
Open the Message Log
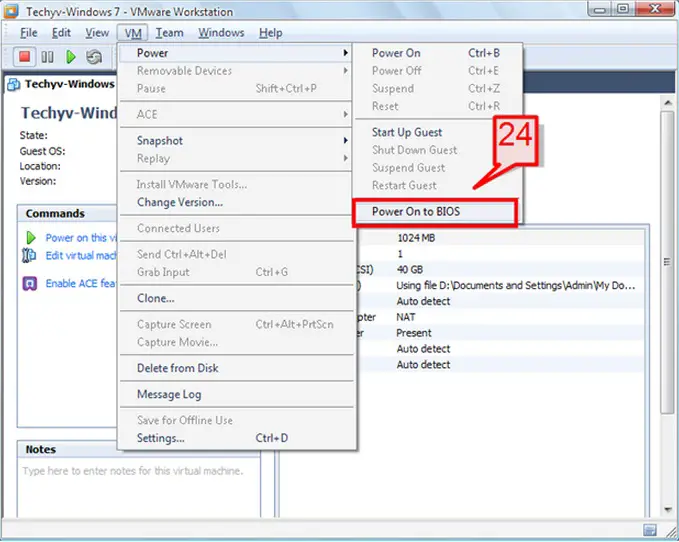tap(236, 394)
